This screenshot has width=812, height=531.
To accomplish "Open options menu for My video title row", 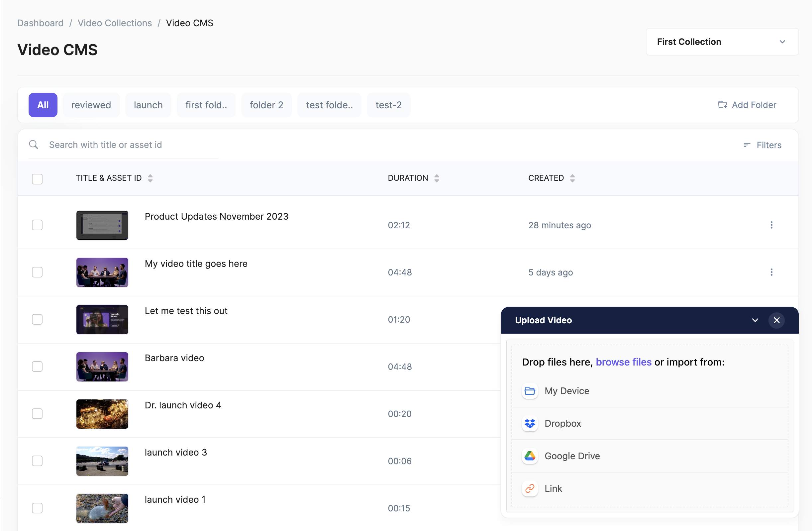I will click(771, 272).
